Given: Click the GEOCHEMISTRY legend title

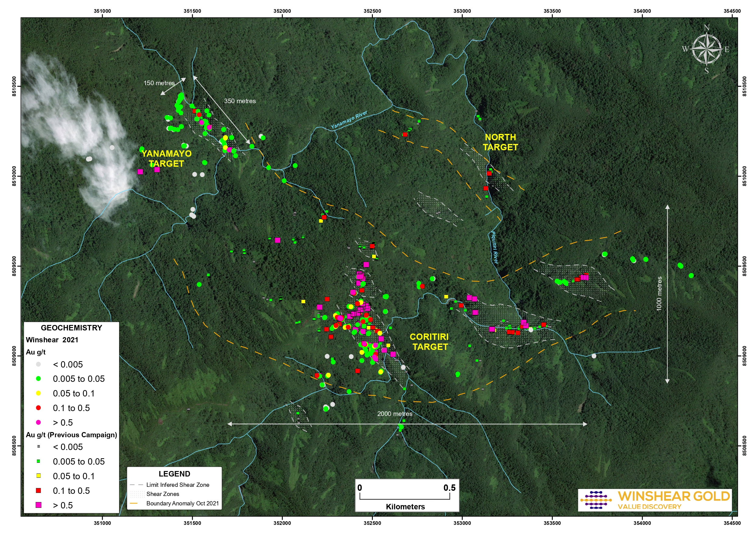Looking at the screenshot, I should point(72,328).
